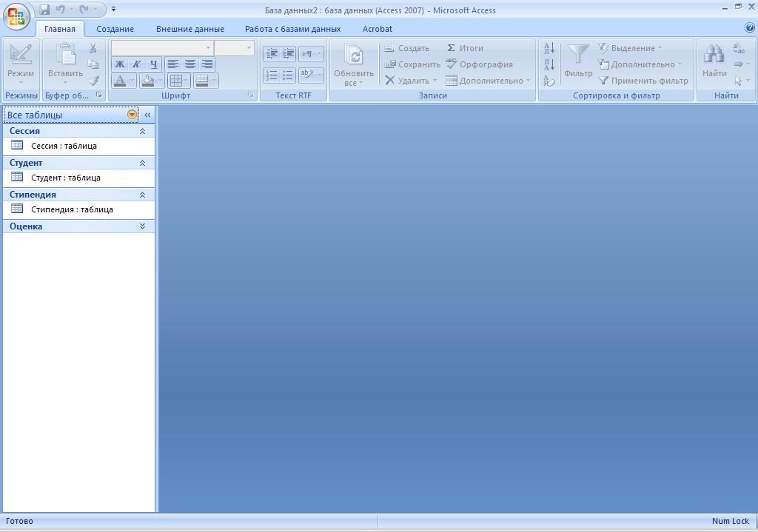Click the fill color bucket button

pyautogui.click(x=148, y=81)
